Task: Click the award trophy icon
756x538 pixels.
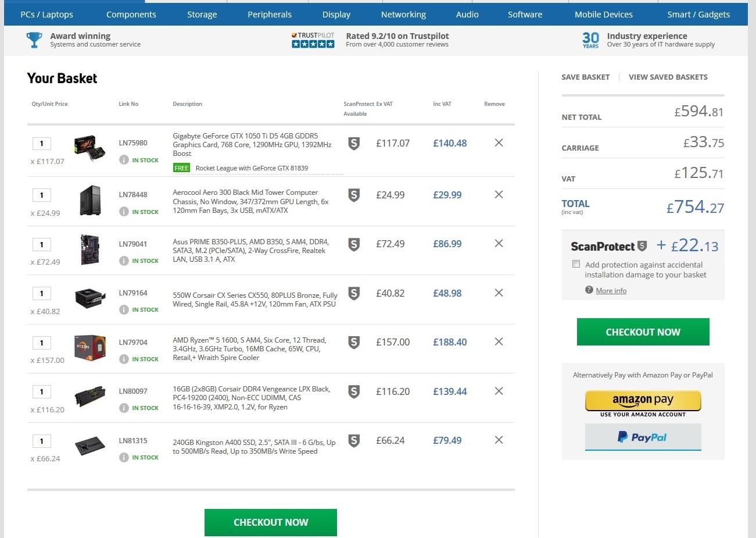Action: coord(34,40)
